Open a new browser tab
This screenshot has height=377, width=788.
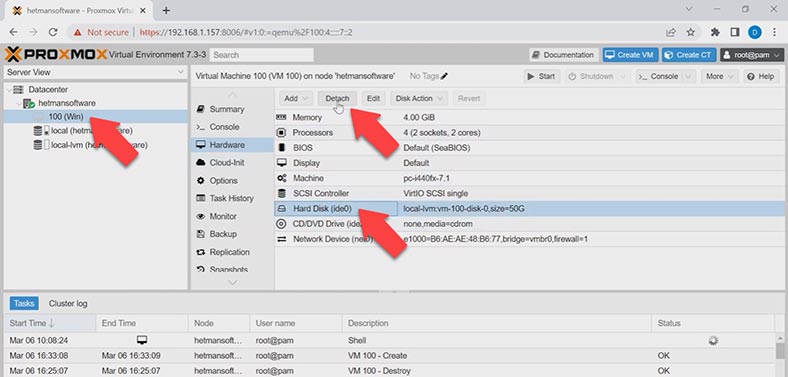[166, 10]
